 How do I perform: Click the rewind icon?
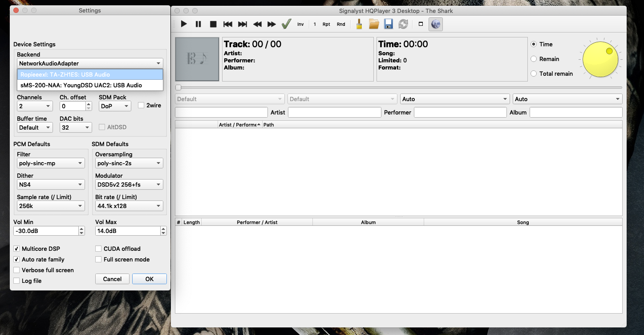coord(257,24)
